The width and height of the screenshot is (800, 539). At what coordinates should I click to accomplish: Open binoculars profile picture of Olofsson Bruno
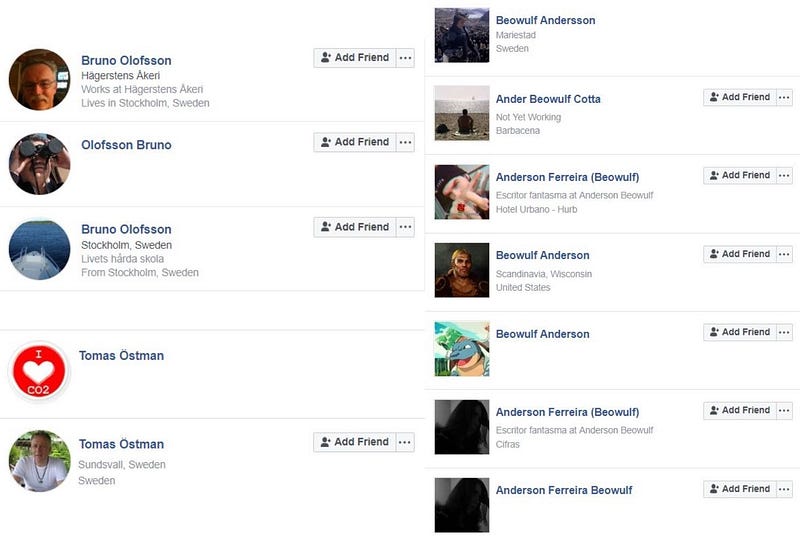pos(39,164)
